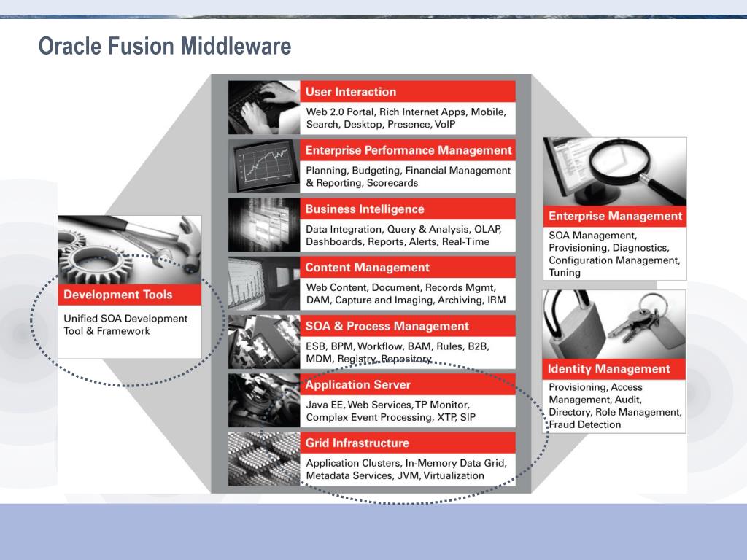The width and height of the screenshot is (747, 560).
Task: Click the text 'Web Content, Document, Records Mgmt,'
Action: (401, 287)
